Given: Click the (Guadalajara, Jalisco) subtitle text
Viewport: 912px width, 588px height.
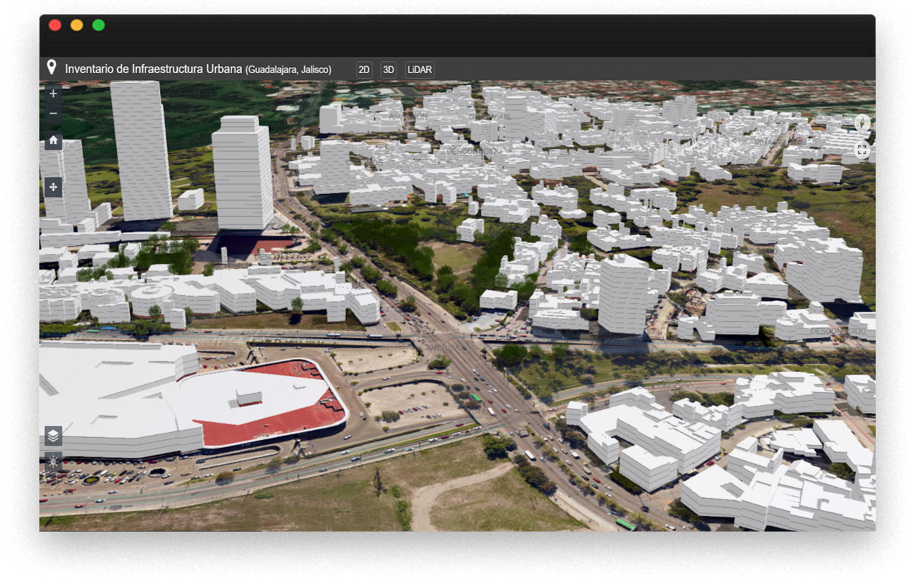Looking at the screenshot, I should 288,70.
